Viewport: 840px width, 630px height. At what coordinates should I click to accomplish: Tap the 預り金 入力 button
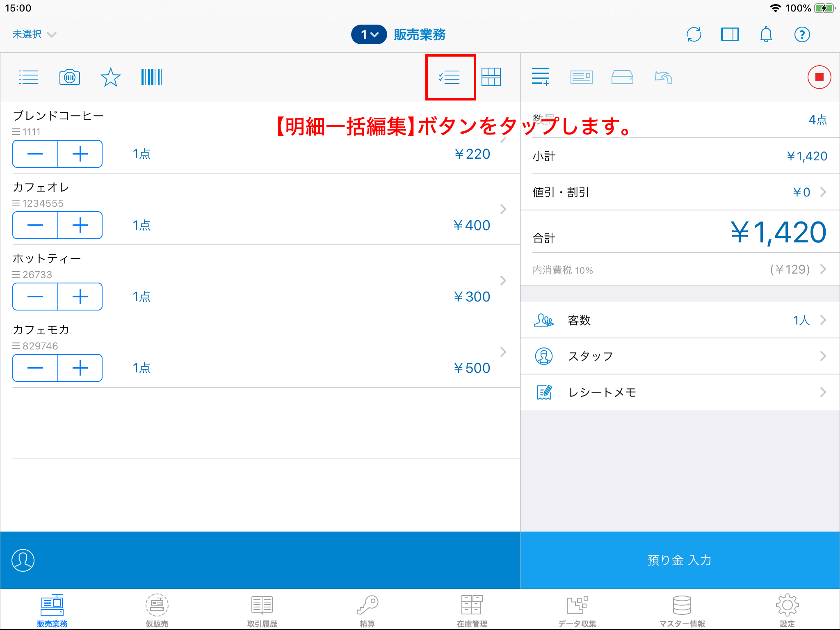[679, 560]
